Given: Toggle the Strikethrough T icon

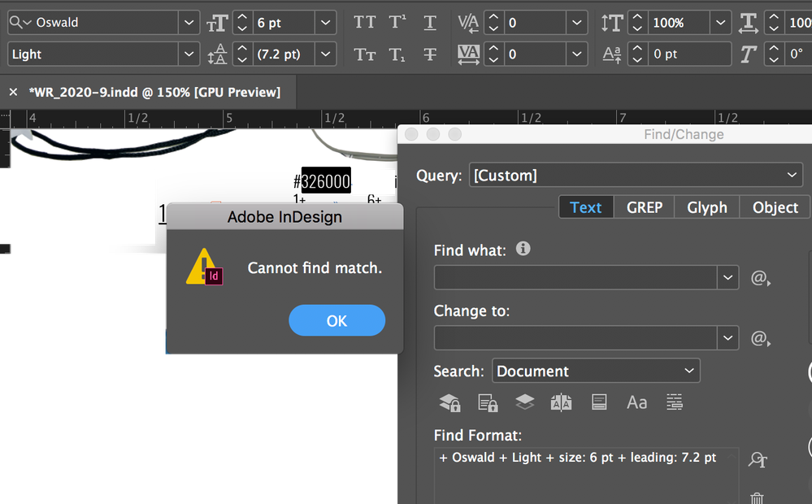Looking at the screenshot, I should tap(430, 54).
